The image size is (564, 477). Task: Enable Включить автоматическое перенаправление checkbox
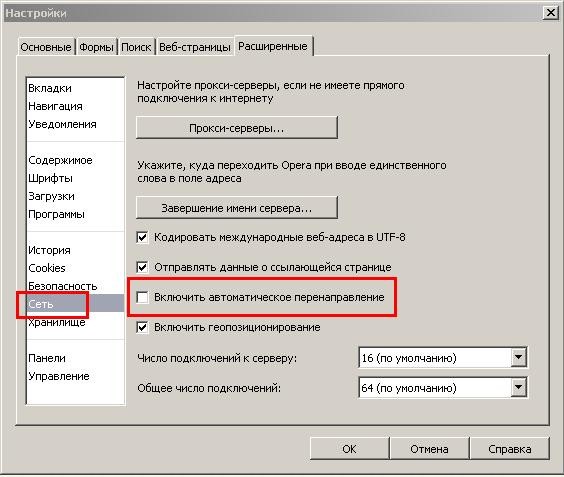click(x=142, y=297)
